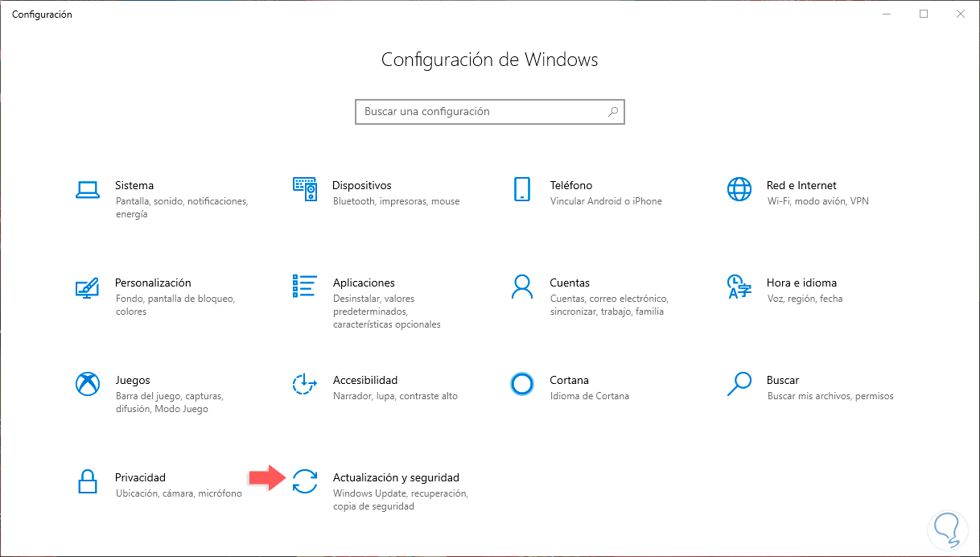
Task: Open the Red e Internet globe icon
Action: pyautogui.click(x=739, y=189)
